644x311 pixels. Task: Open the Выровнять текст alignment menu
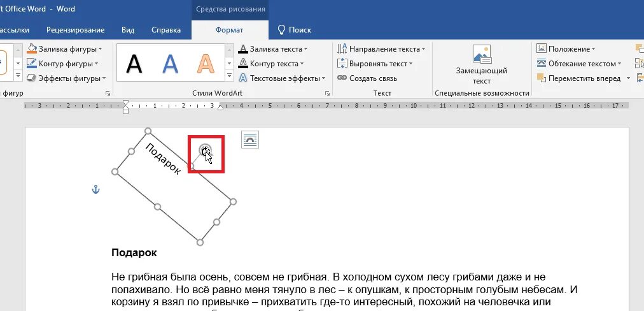375,64
